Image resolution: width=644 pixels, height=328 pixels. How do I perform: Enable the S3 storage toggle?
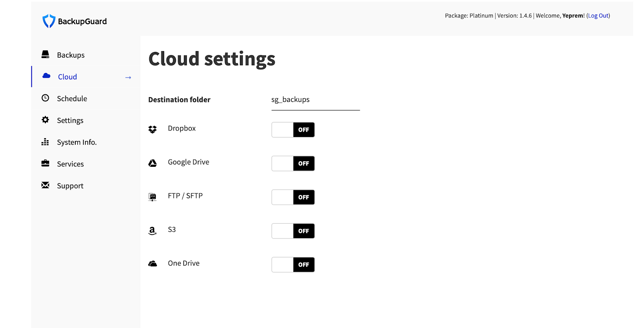click(293, 231)
